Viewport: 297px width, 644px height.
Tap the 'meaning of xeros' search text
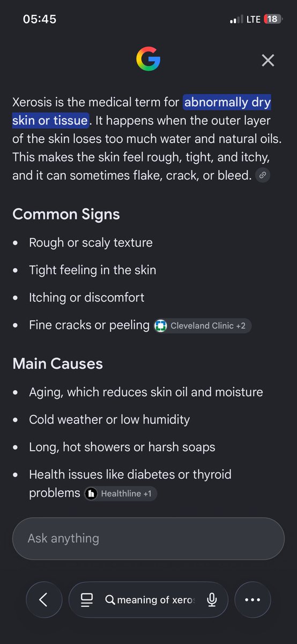[x=156, y=600]
